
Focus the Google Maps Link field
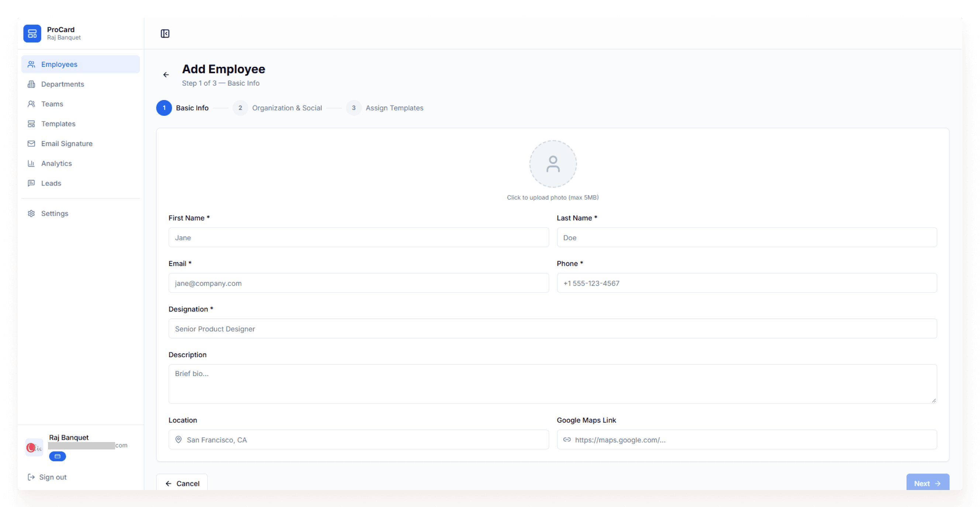pyautogui.click(x=747, y=440)
